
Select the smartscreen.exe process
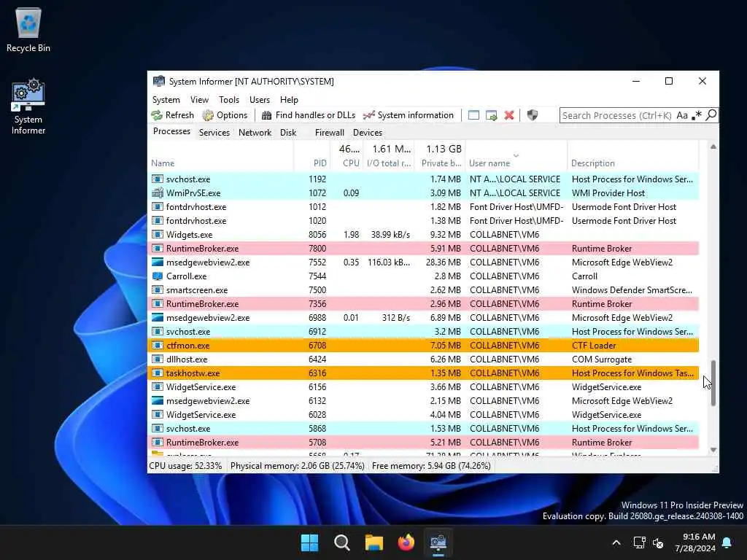pos(423,290)
